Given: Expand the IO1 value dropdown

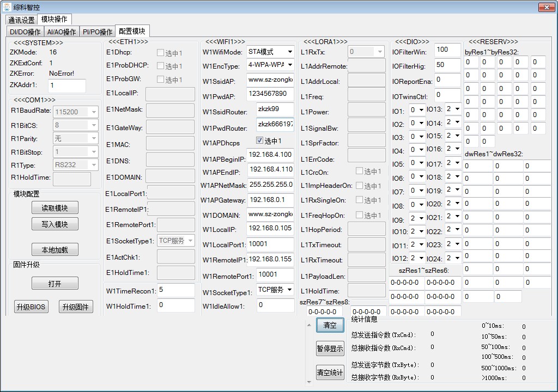Looking at the screenshot, I should pos(421,110).
